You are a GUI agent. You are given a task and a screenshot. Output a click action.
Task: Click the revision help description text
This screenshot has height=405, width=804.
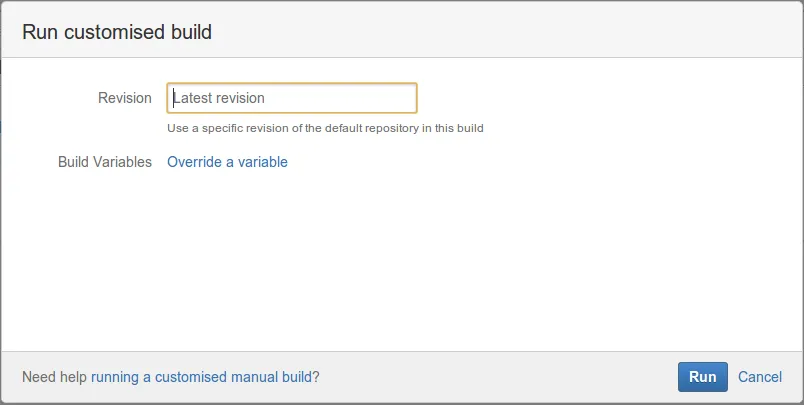coord(325,128)
